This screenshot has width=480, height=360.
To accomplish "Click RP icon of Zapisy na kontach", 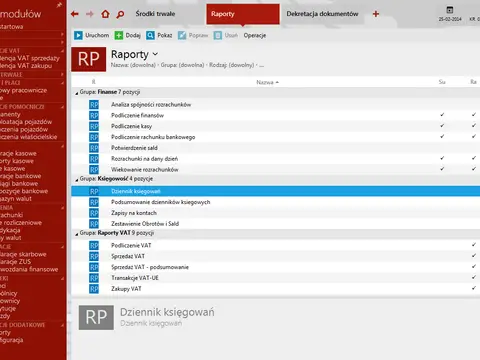I will point(94,213).
